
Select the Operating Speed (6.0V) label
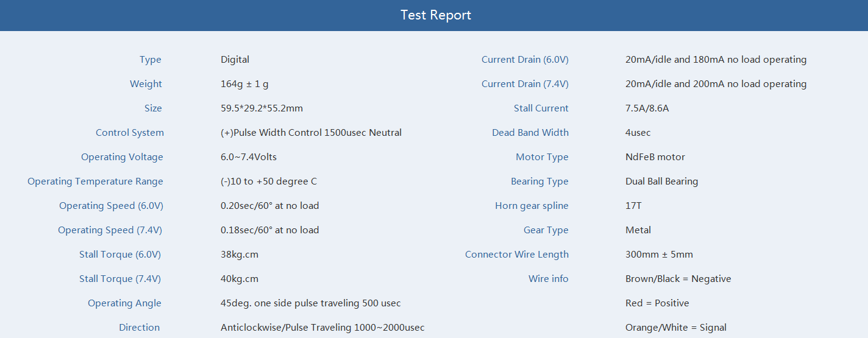point(112,206)
